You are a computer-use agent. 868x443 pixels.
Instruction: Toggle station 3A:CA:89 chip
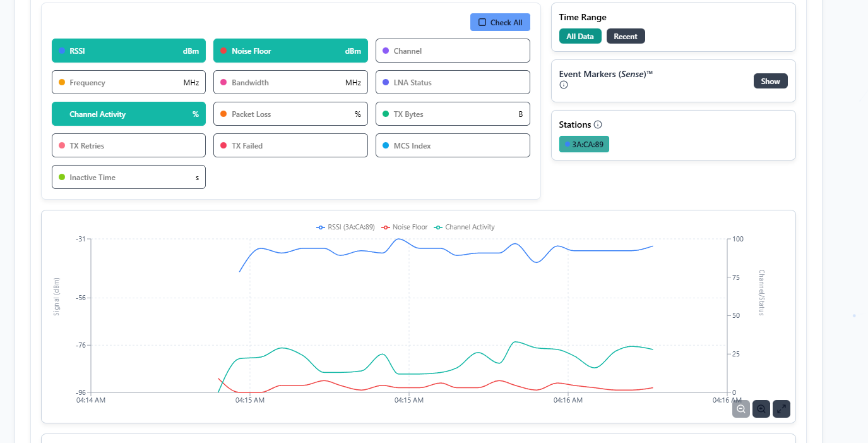click(x=584, y=144)
